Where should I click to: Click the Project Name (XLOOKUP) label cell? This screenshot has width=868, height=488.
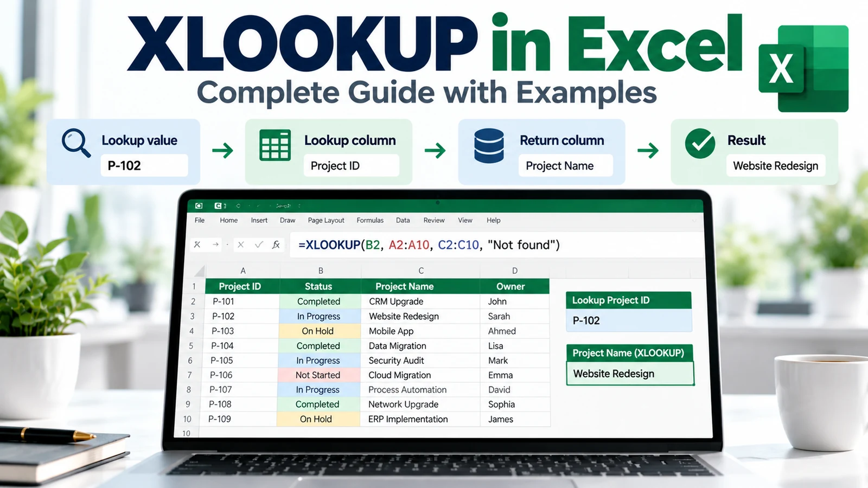pos(629,353)
